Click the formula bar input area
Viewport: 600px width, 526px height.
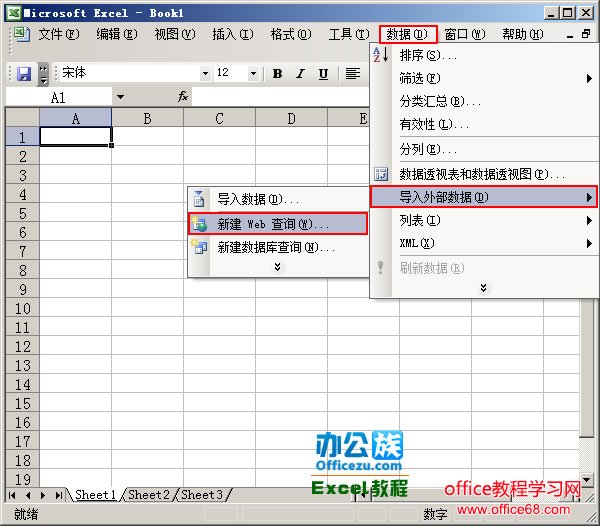click(x=280, y=97)
